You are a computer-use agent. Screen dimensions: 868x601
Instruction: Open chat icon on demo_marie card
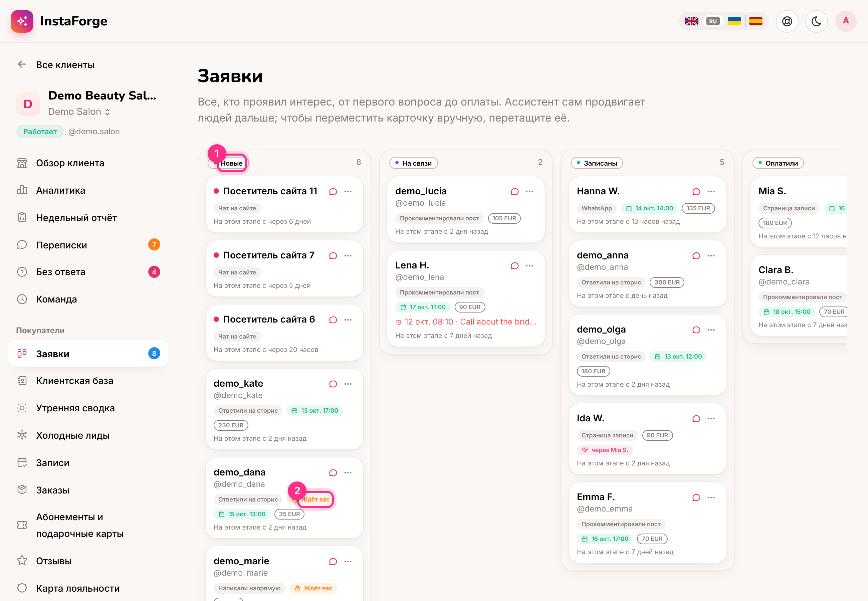[x=333, y=562]
